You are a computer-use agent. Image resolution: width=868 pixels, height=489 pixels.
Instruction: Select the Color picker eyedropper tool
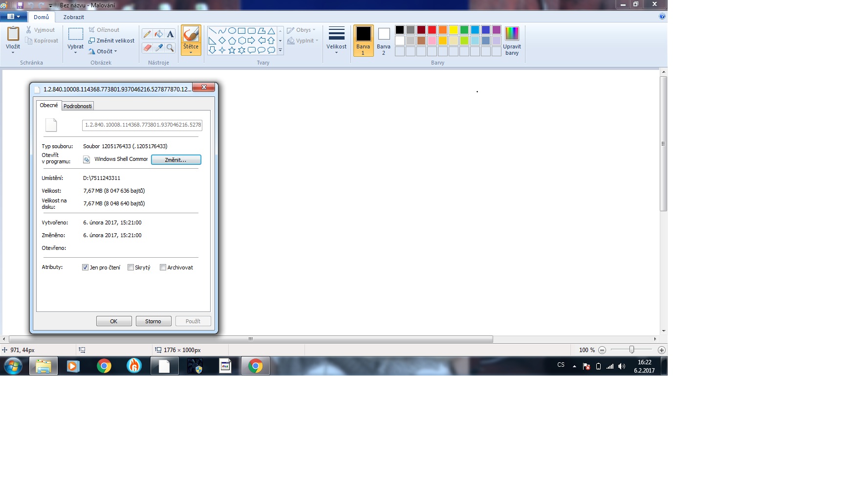(159, 47)
